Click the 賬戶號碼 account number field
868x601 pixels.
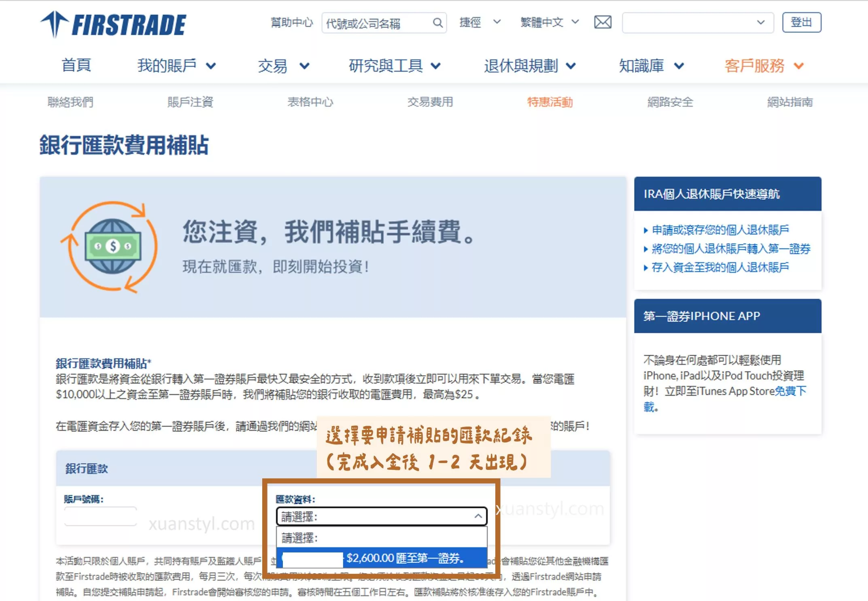(x=100, y=516)
